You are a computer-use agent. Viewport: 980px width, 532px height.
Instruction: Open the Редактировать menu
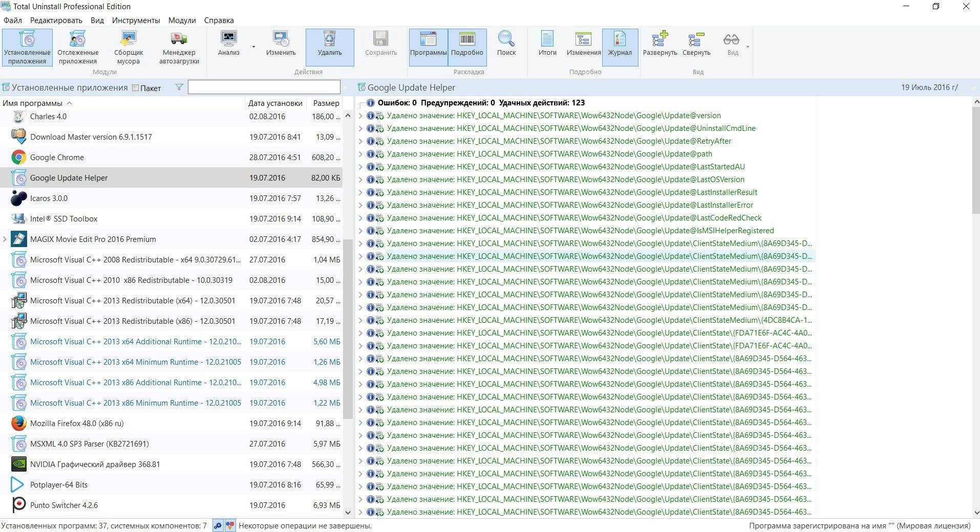(56, 20)
